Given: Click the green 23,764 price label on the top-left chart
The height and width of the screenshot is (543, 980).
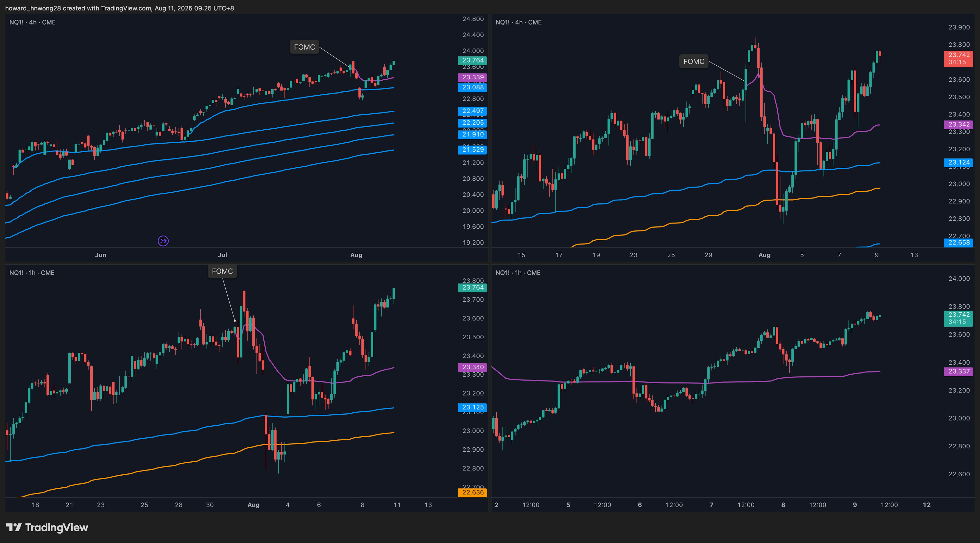Looking at the screenshot, I should pos(472,60).
